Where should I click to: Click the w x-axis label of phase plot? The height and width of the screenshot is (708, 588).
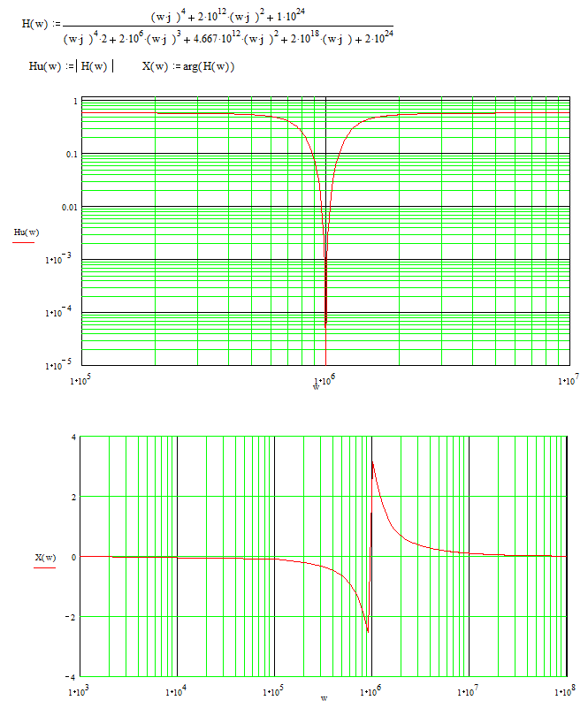(324, 698)
